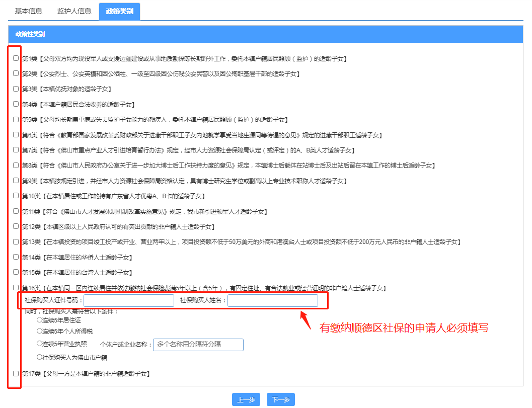Viewport: 532px width, 408px height.
Task: Check the 第1类 policy checkbox
Action: (16, 58)
